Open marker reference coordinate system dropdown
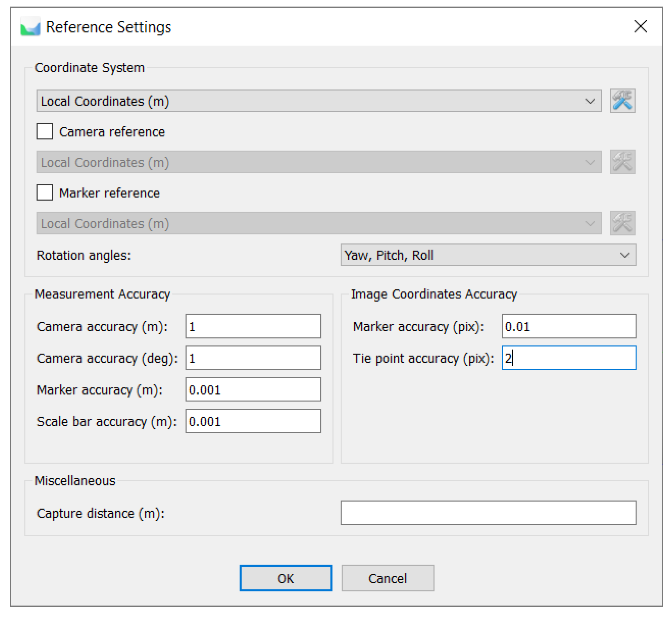The width and height of the screenshot is (672, 618). (318, 223)
